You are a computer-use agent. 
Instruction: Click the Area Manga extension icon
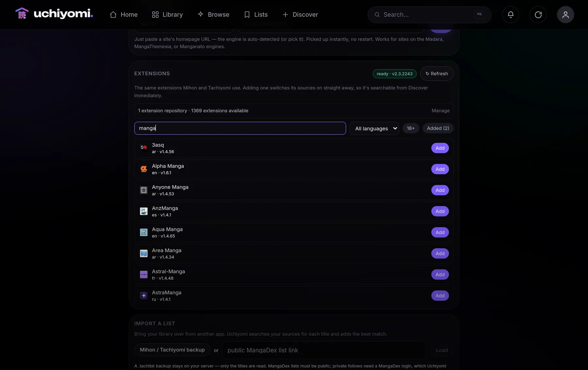click(144, 253)
